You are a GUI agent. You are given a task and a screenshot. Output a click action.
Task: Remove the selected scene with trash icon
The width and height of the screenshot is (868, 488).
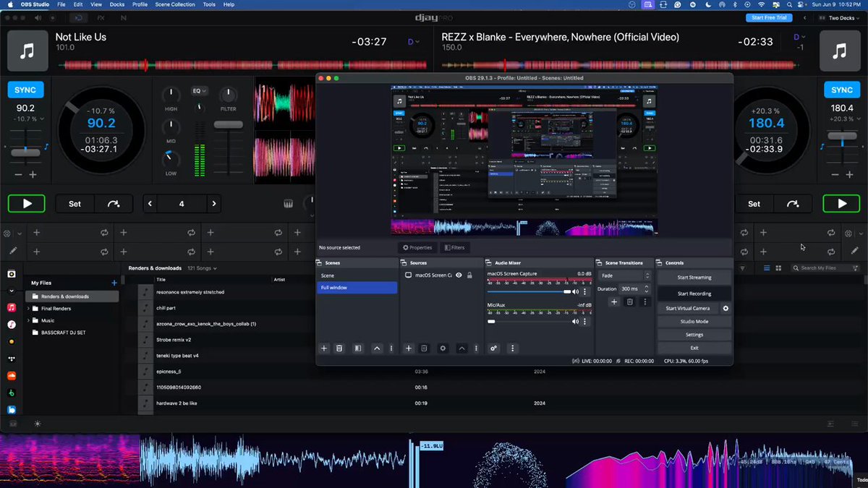point(339,348)
